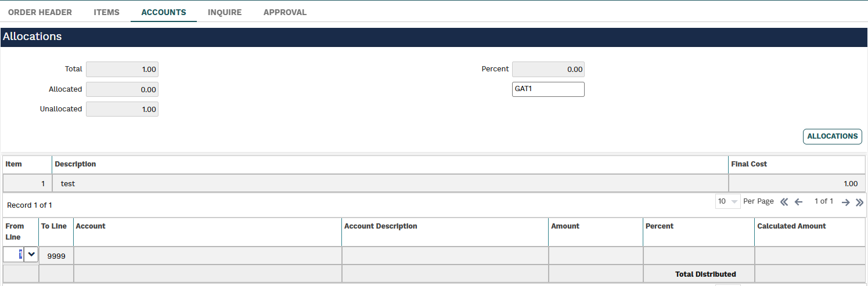Open the Items tab
This screenshot has height=286, width=868.
click(x=107, y=12)
